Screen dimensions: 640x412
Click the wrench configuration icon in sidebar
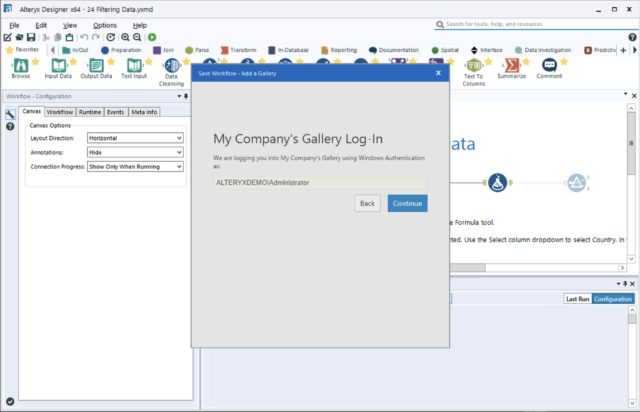point(10,114)
